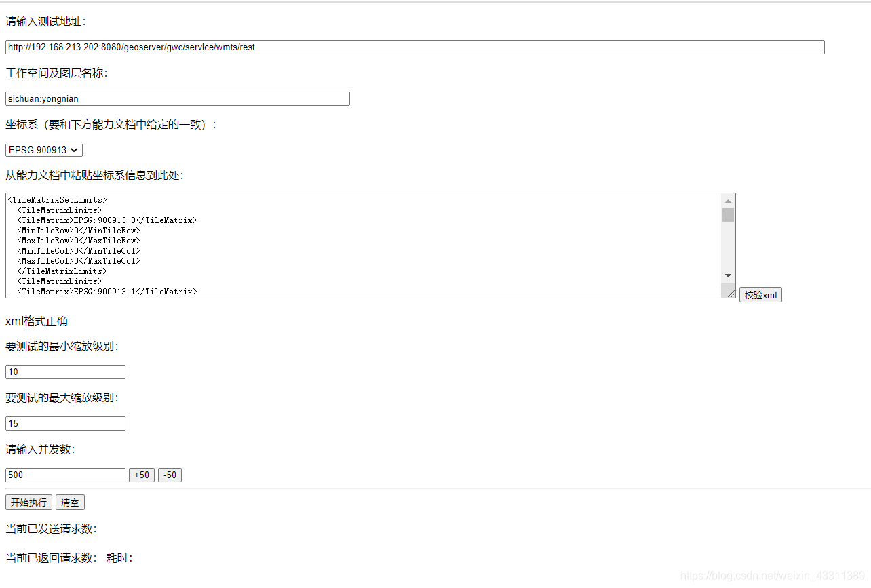Click the '耗时:' text
Screen dimensions: 871x588
coord(119,558)
